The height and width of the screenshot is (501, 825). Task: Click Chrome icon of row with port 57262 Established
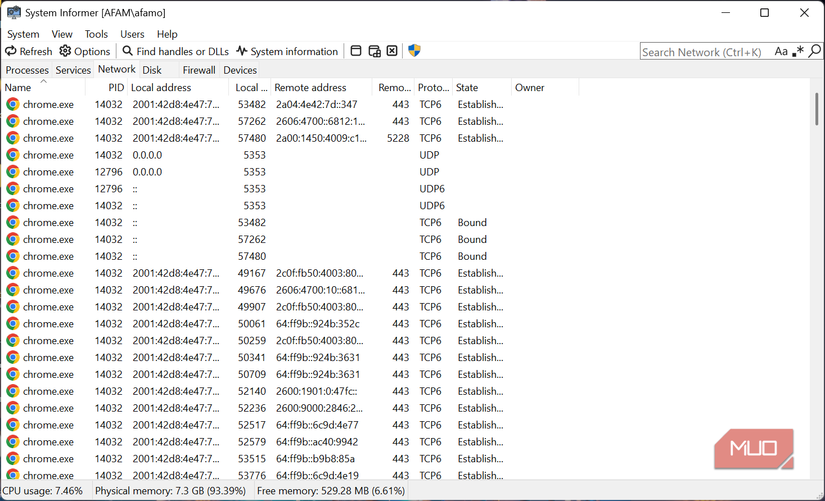tap(13, 121)
